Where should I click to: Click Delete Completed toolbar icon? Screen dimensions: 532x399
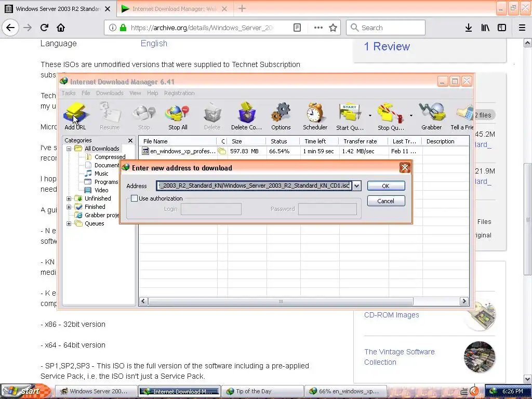pos(247,116)
